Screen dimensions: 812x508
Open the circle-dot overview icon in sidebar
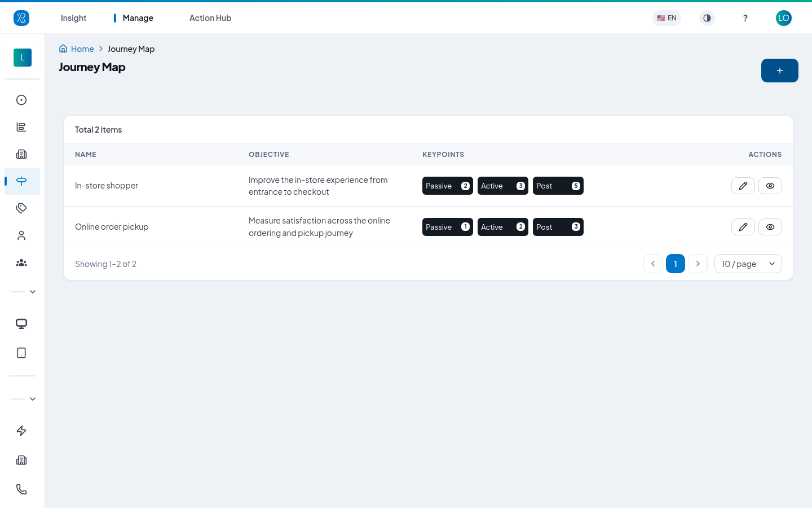coord(21,100)
